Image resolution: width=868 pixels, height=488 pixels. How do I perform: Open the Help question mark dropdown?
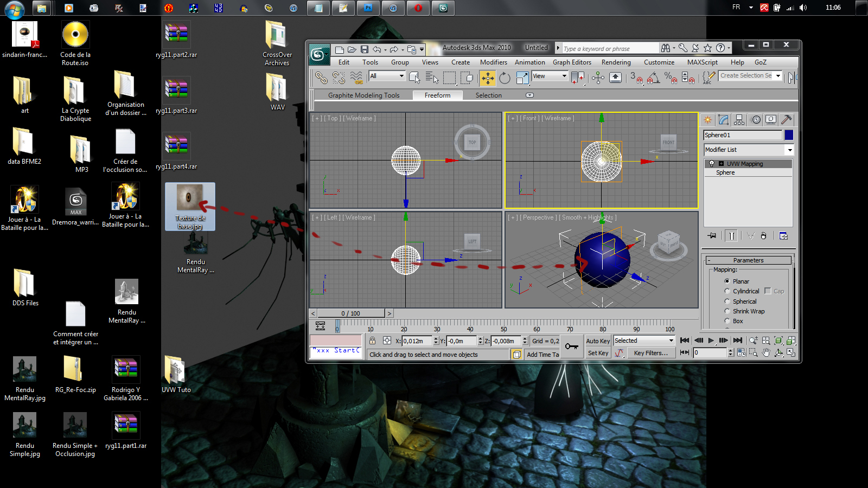tap(729, 48)
